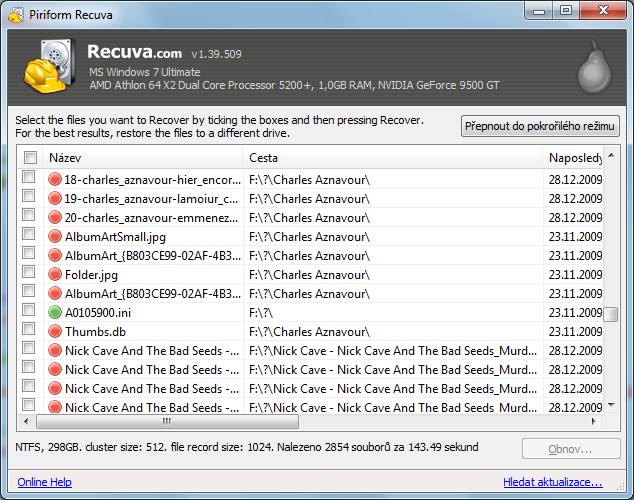Tick checkbox for 19-charles_aznavour-lamoiur file
Viewport: 635px width, 500px height.
29,196
